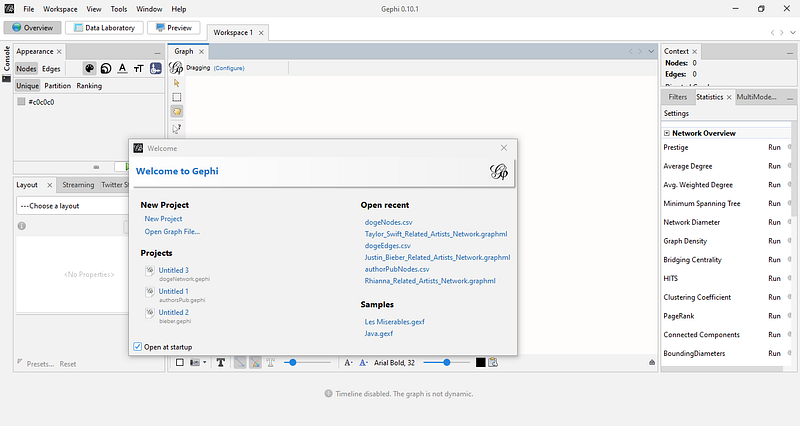Toggle Nodes mode in Appearance
Screen dimensions: 800x426
[26, 68]
